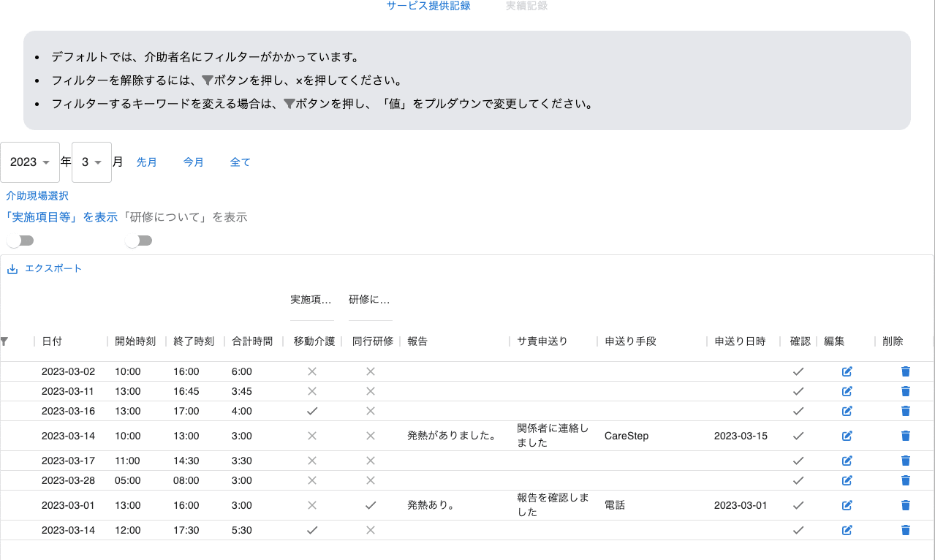Switch to the サービス提供記録 tab

point(428,6)
